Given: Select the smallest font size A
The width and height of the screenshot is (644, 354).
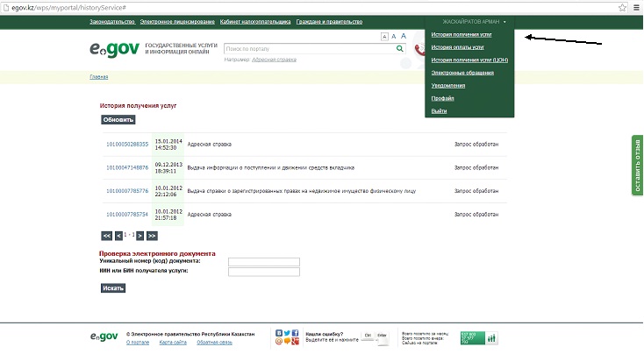Looking at the screenshot, I should (384, 37).
